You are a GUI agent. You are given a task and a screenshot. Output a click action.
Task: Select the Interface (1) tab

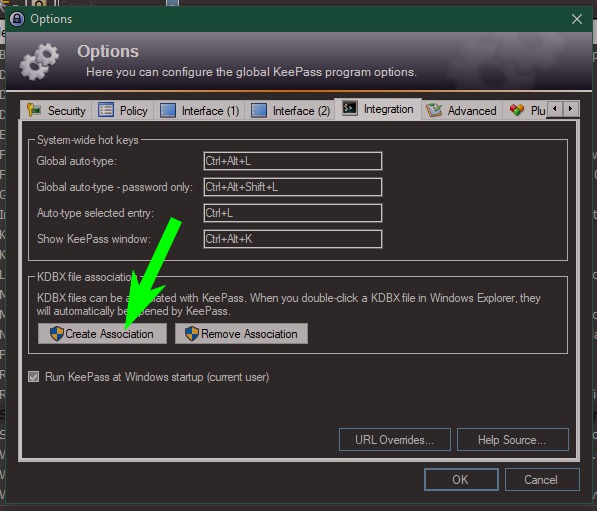coord(199,110)
